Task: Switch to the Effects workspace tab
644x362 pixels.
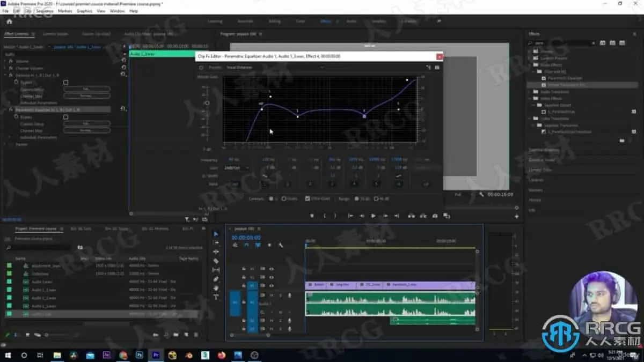Action: click(x=325, y=21)
